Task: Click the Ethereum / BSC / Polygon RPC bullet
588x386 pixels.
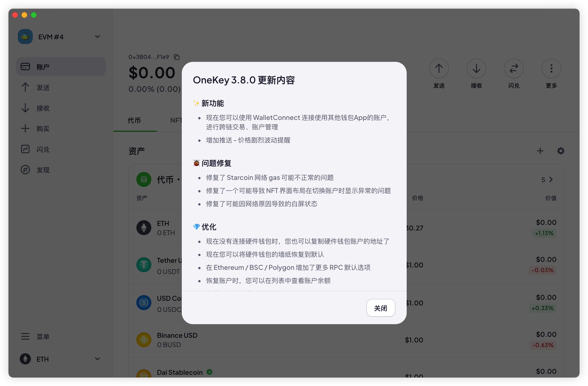Action: click(x=288, y=268)
